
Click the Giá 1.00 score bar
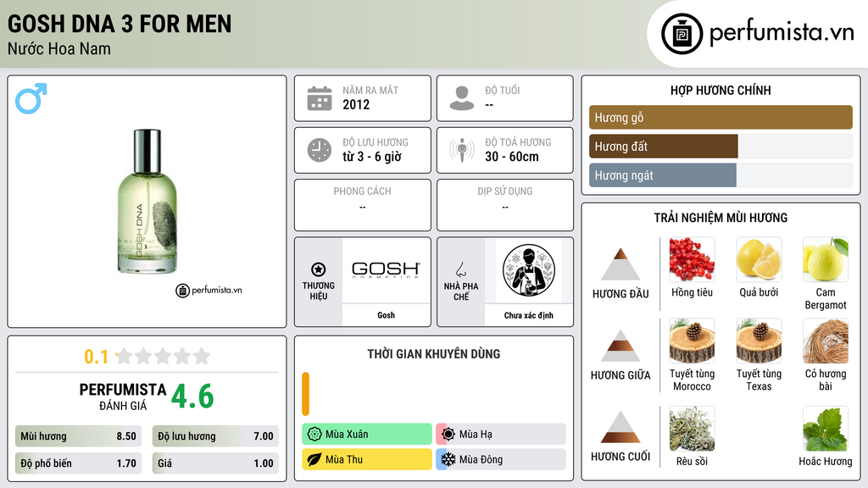click(215, 463)
